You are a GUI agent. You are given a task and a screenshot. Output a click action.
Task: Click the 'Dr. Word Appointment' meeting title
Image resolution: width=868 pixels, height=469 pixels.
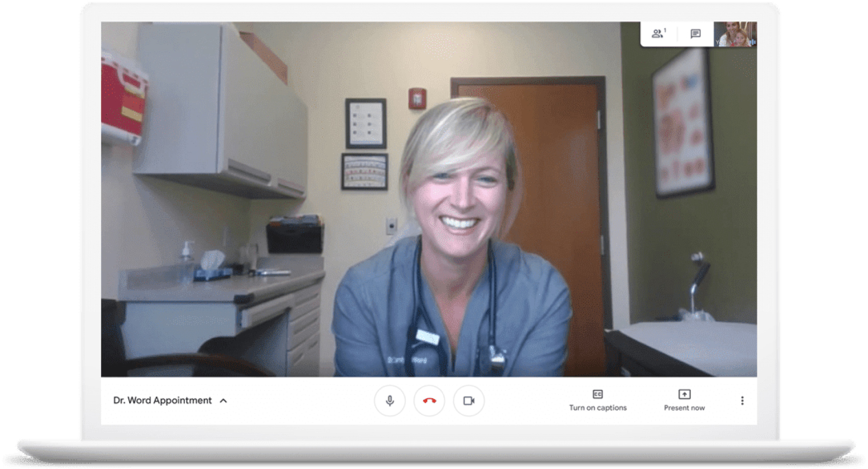tap(162, 401)
